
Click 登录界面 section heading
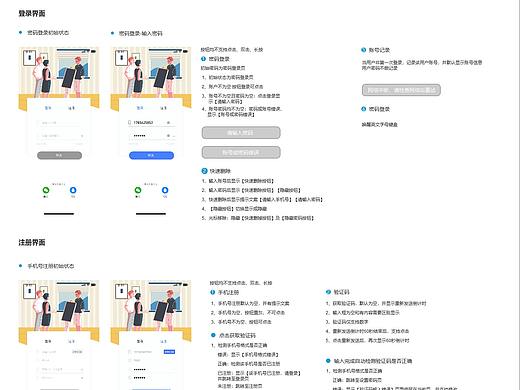pyautogui.click(x=32, y=13)
